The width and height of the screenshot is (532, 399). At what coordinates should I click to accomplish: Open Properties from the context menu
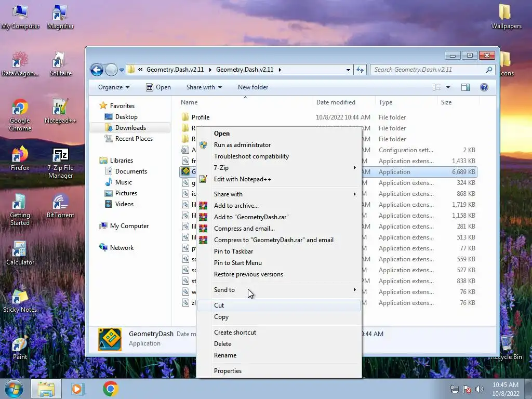click(x=279, y=371)
